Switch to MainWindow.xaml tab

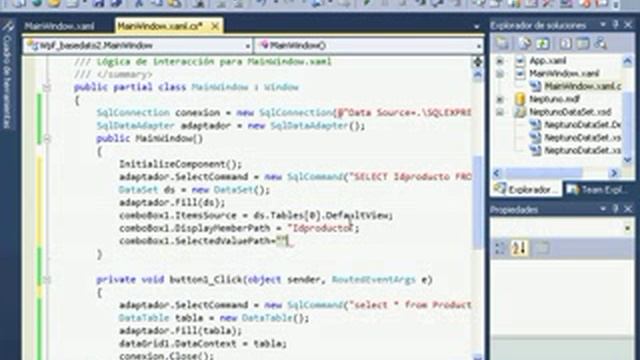[60, 26]
